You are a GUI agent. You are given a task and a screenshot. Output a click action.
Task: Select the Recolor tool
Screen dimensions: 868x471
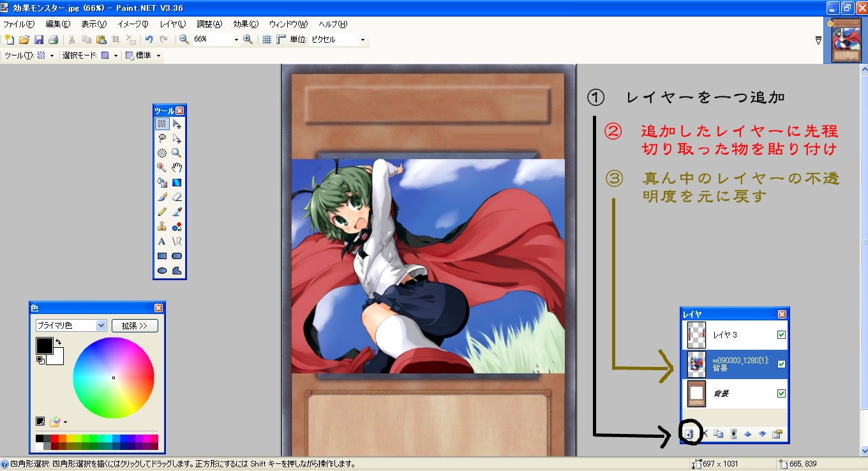tap(177, 227)
